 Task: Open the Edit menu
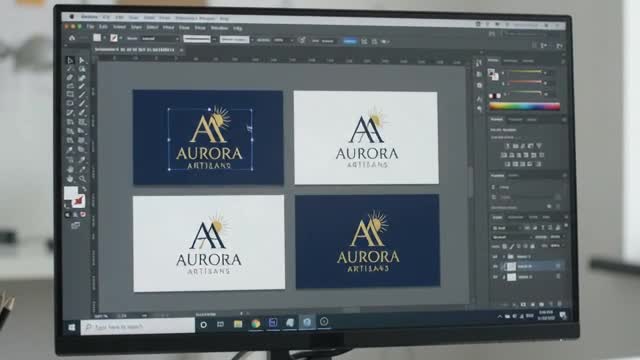(x=103, y=27)
